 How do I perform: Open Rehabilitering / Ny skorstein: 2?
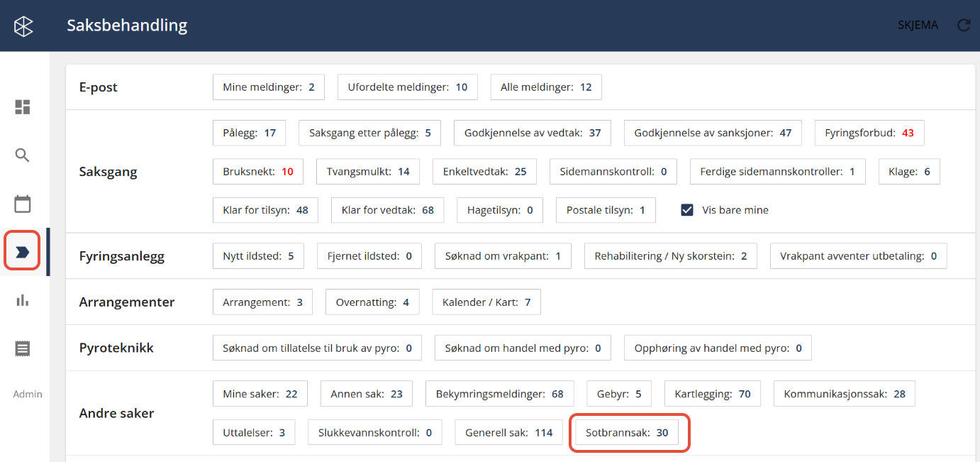tap(671, 256)
